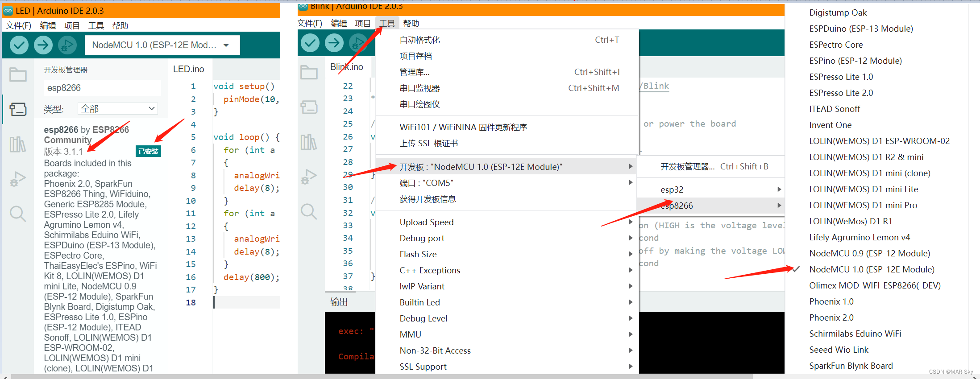980x379 pixels.
Task: Click Upload arrow button in LED window
Action: click(x=43, y=45)
